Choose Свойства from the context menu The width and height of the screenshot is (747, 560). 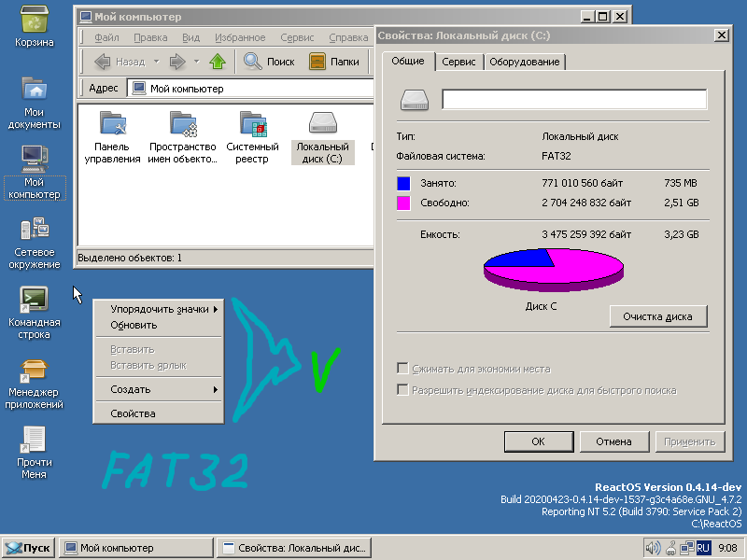(x=159, y=413)
